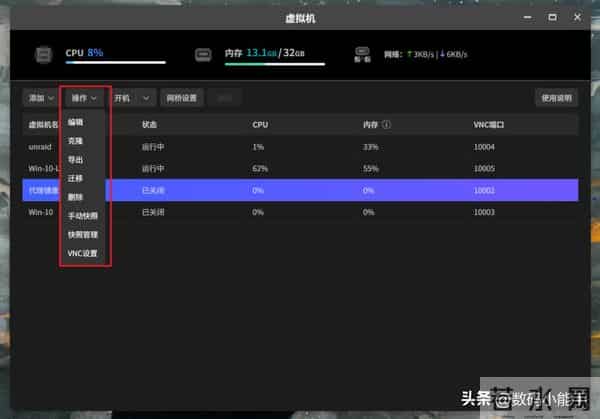Click the CPU usage progress bar
This screenshot has width=600, height=419.
click(x=116, y=62)
